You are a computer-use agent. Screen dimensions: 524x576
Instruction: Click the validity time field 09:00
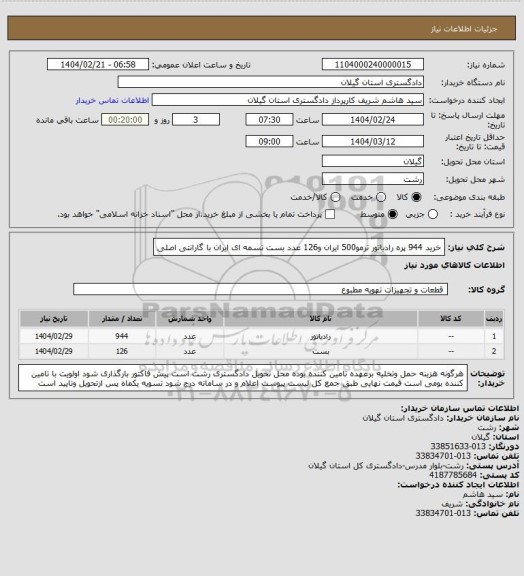coord(269,141)
